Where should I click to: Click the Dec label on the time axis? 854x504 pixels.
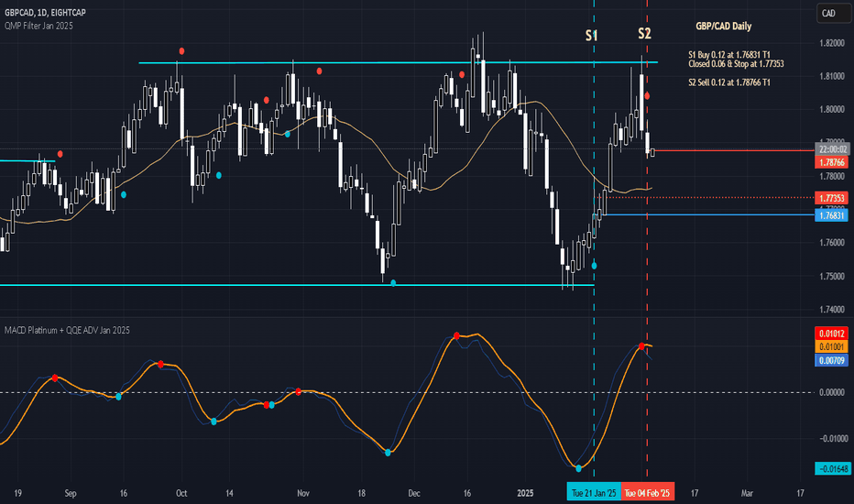tap(414, 493)
